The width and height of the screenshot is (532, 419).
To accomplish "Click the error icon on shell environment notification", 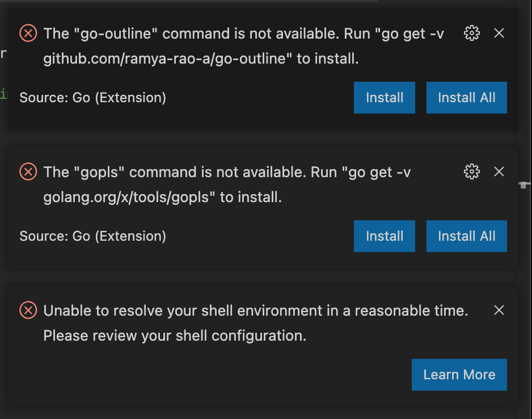I will 28,310.
